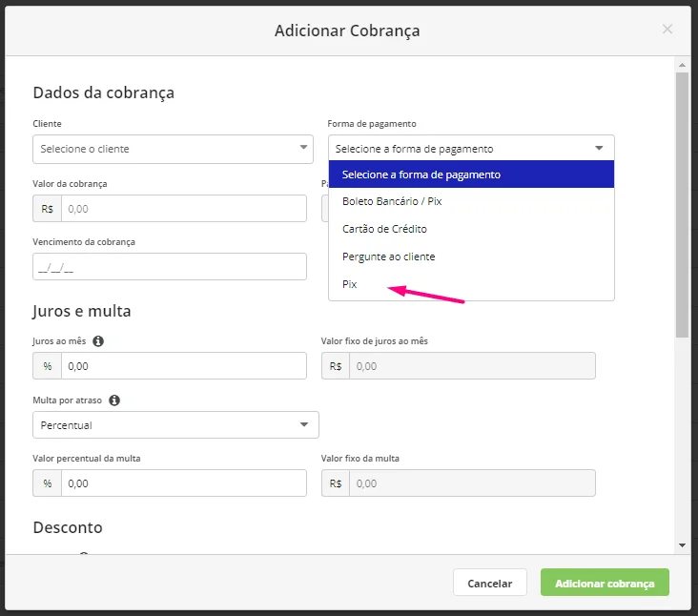This screenshot has height=616, width=698.
Task: Select Cartão de Crédito option
Action: (x=471, y=229)
